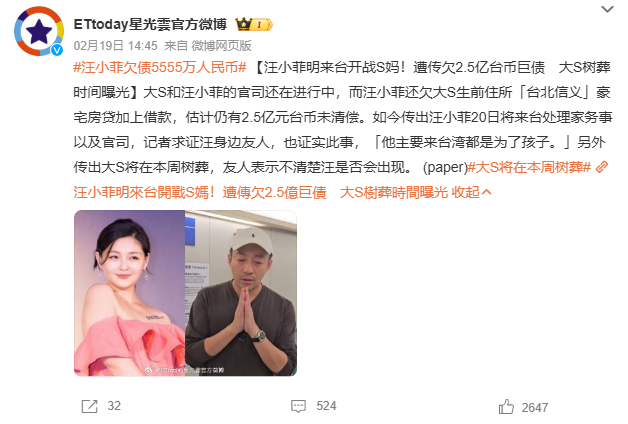Open the attached post image thumbnail
Viewport: 628px width, 424px height.
coord(185,293)
